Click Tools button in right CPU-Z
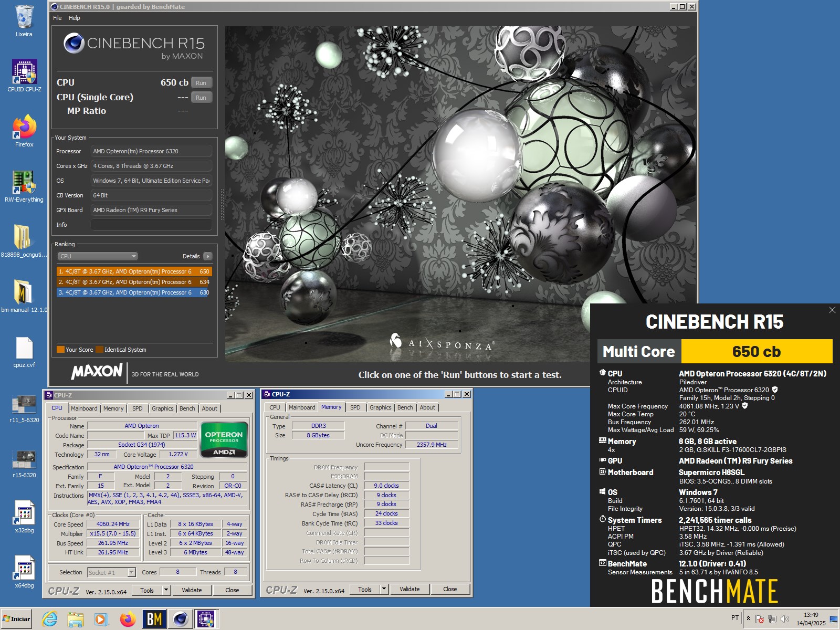The image size is (840, 630). click(x=365, y=589)
